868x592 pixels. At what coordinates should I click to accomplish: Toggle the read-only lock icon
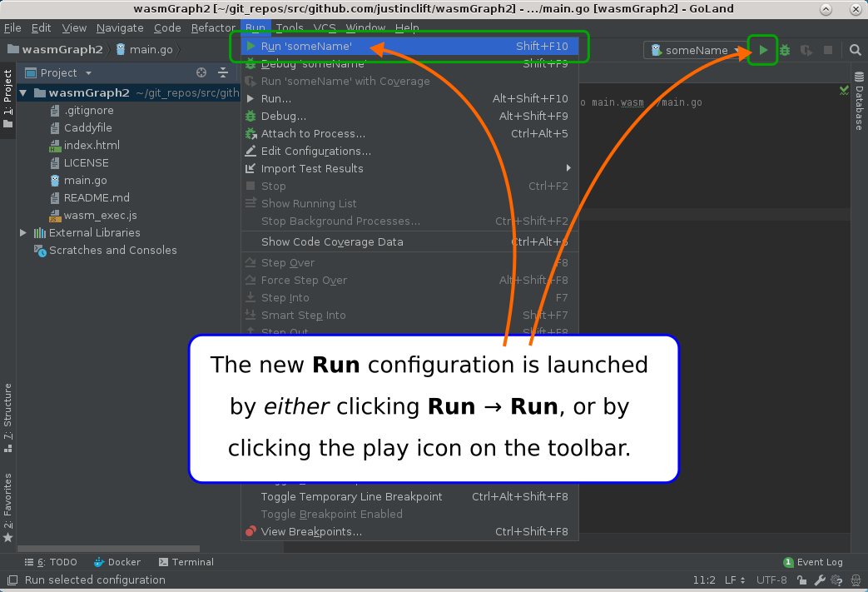(x=801, y=580)
